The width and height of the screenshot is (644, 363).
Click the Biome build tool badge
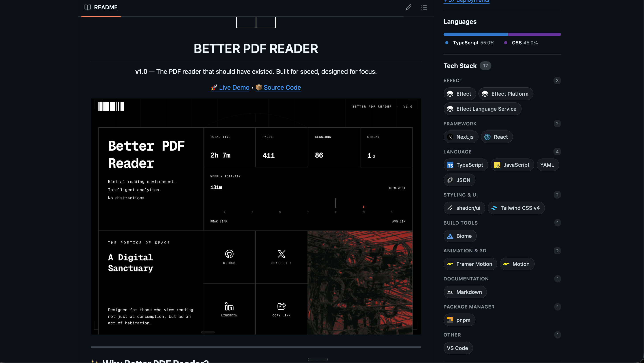460,236
